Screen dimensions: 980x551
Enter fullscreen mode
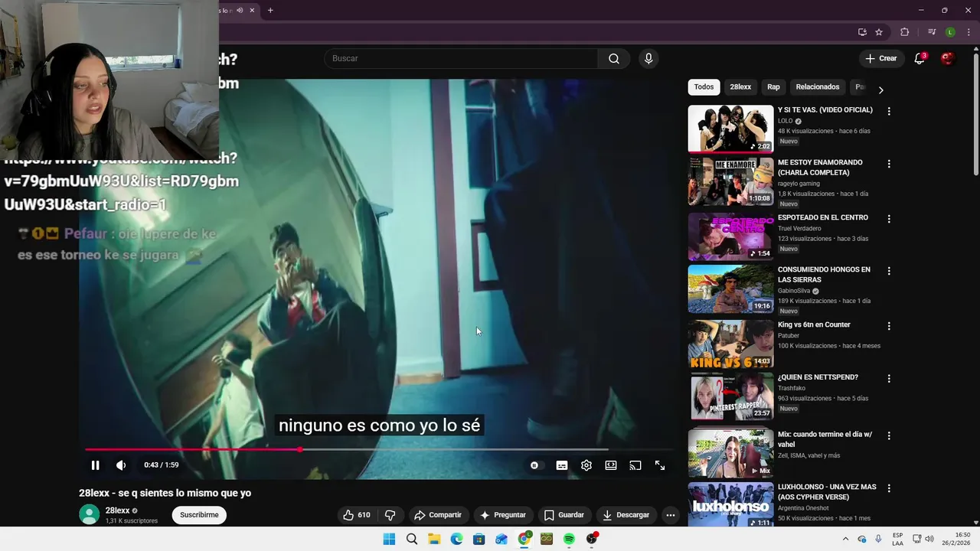pyautogui.click(x=660, y=465)
